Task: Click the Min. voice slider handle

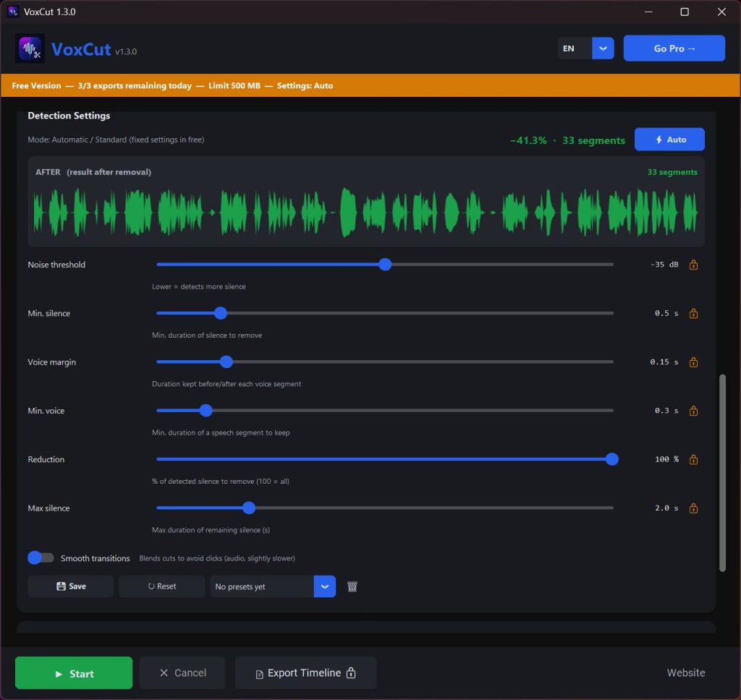Action: 206,411
